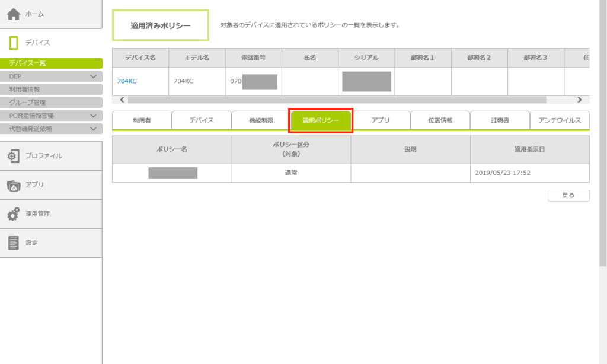The width and height of the screenshot is (607, 364).
Task: Open the 位置情報 tab
Action: tap(440, 120)
